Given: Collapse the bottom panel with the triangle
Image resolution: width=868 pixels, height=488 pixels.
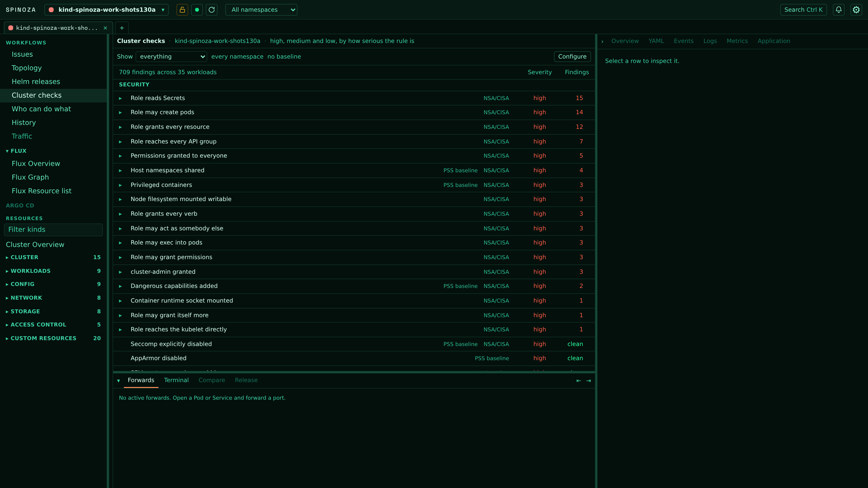Looking at the screenshot, I should point(118,380).
